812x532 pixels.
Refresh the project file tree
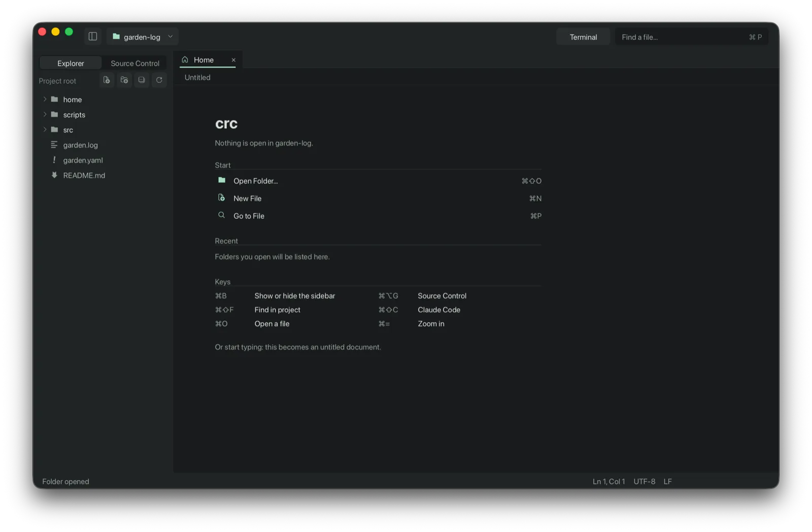click(159, 80)
